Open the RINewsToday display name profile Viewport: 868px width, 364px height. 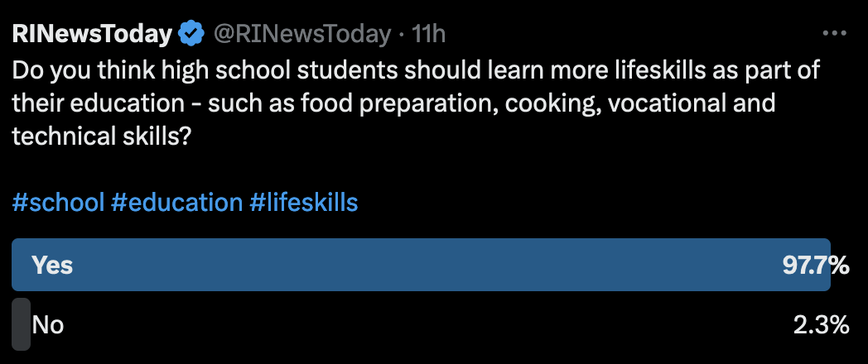point(92,34)
